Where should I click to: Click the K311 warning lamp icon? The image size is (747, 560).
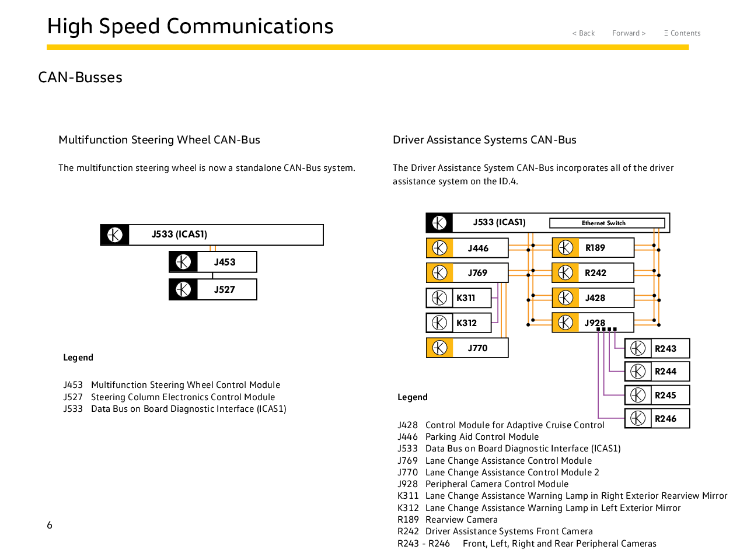(x=439, y=298)
